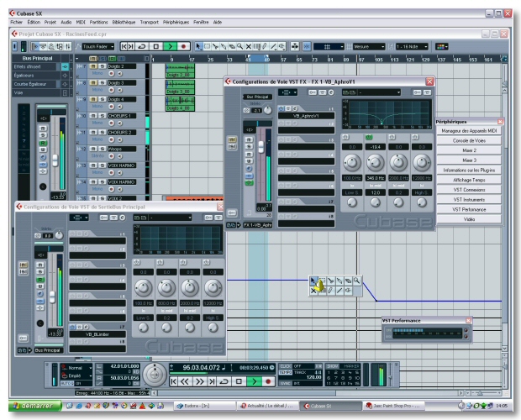Screen dimensions: 521x420
Task: Mute the Doigts 2 track
Action: [x=94, y=66]
